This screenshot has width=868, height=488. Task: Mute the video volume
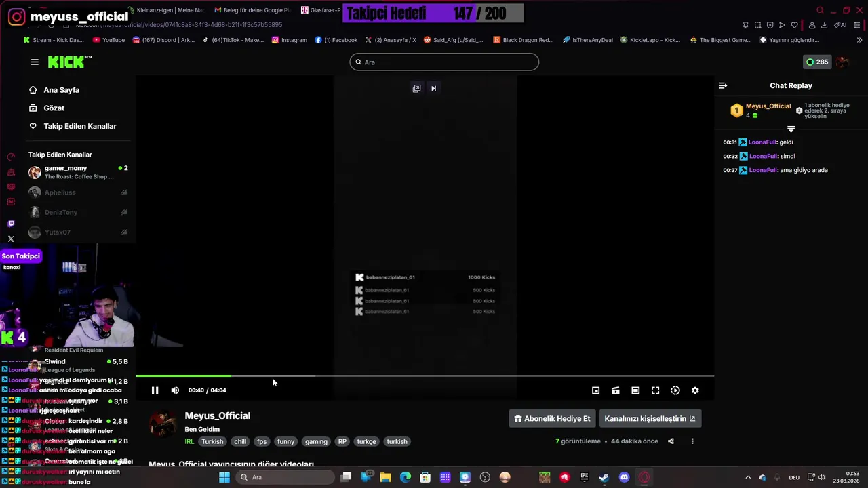[x=175, y=390]
